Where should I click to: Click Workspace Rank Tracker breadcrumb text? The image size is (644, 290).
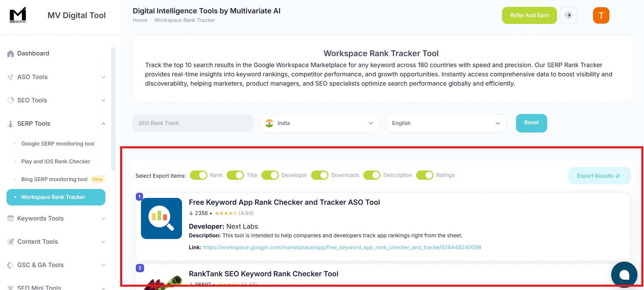point(185,20)
